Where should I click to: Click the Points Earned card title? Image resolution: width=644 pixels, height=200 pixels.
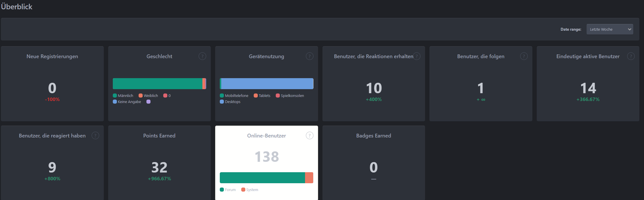(159, 136)
